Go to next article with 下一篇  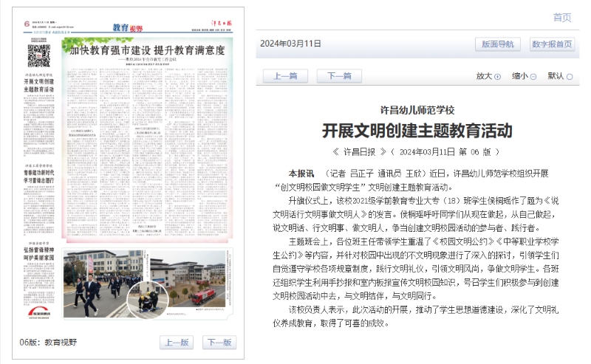(x=339, y=76)
